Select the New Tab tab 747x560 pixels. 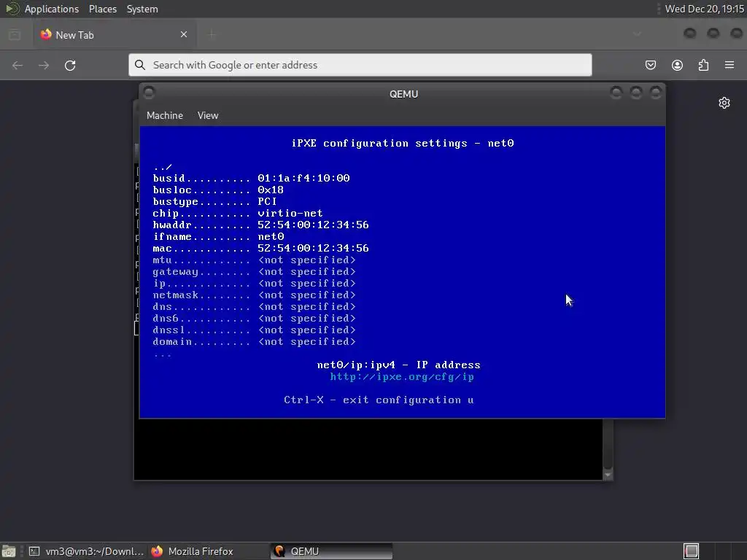coord(115,35)
